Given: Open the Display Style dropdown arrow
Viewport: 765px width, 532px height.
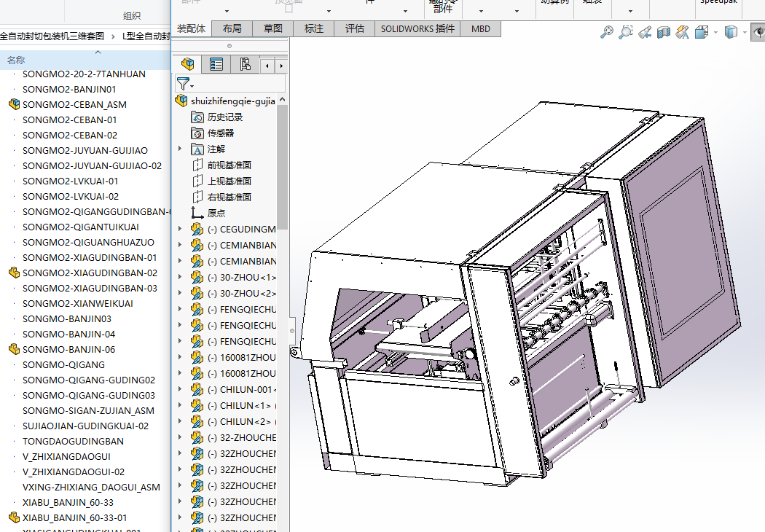Looking at the screenshot, I should click(x=744, y=33).
